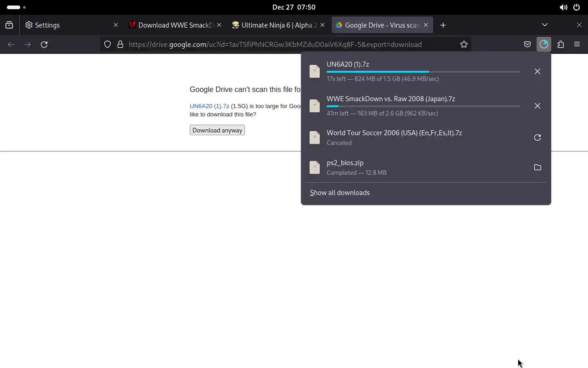Open tracking protection shield icon
Viewport: 588px width, 368px height.
click(x=107, y=44)
